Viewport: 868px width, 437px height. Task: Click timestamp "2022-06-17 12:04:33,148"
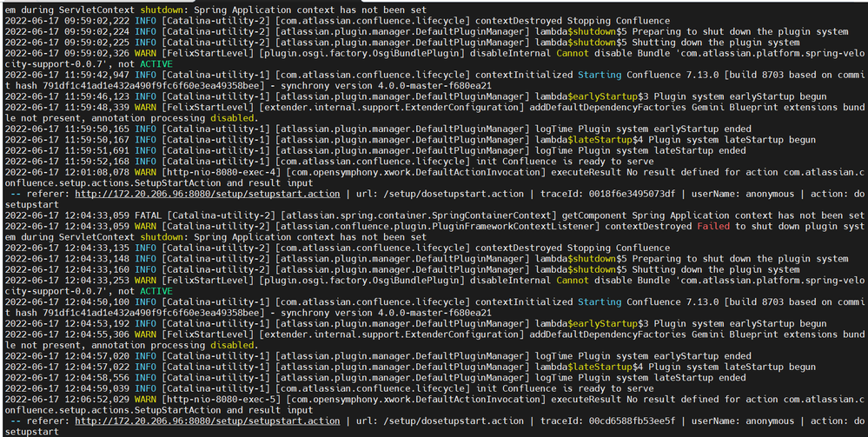(67, 259)
